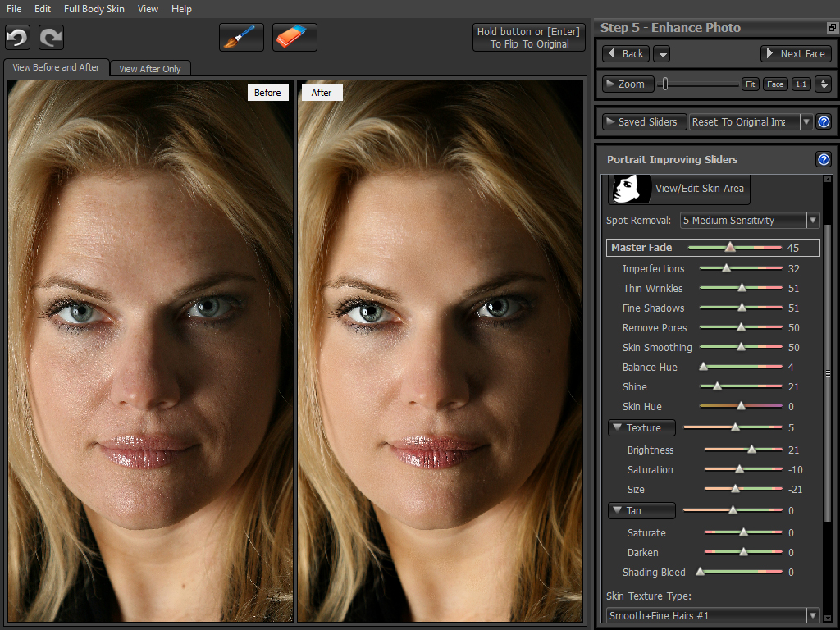
Task: Go Back to previous step
Action: 626,54
